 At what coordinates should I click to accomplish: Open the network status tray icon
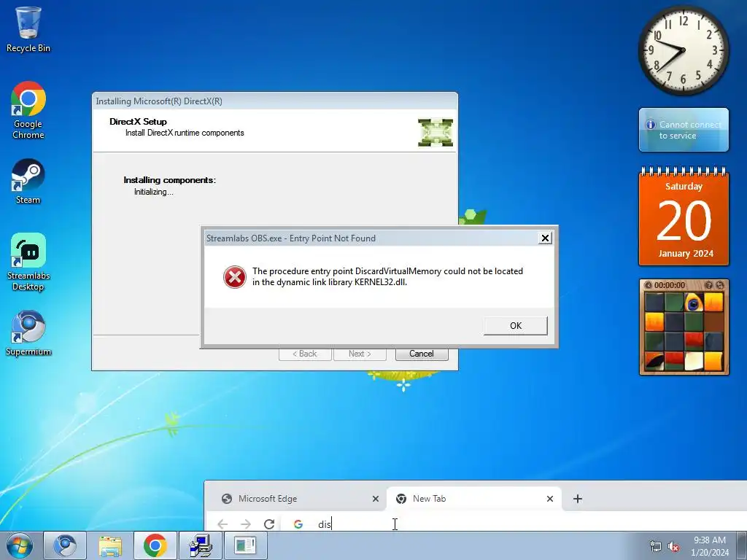point(656,547)
